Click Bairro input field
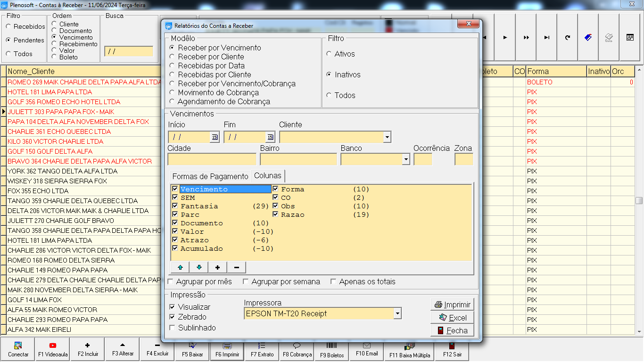This screenshot has height=362, width=644. click(298, 159)
